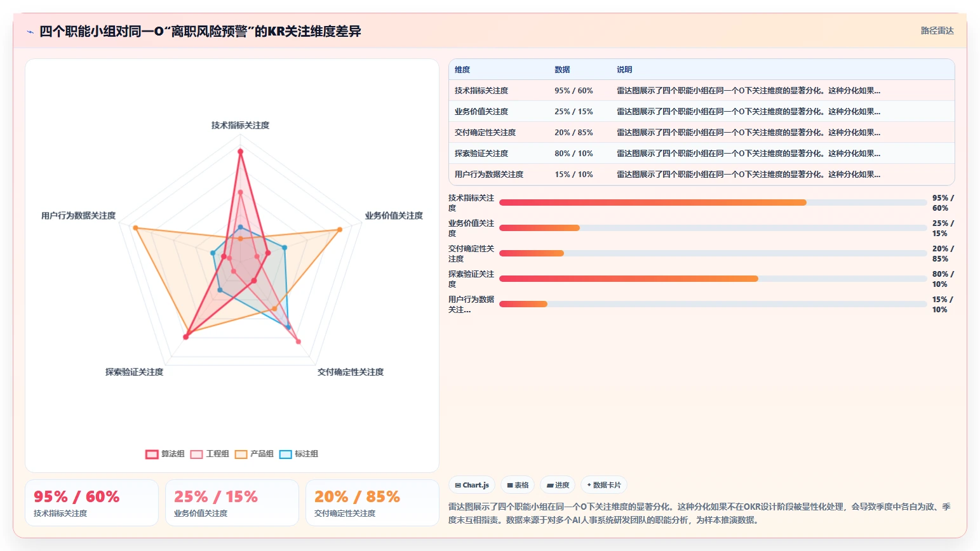This screenshot has width=980, height=551.
Task: Click the 维度 table column header
Action: pos(462,70)
